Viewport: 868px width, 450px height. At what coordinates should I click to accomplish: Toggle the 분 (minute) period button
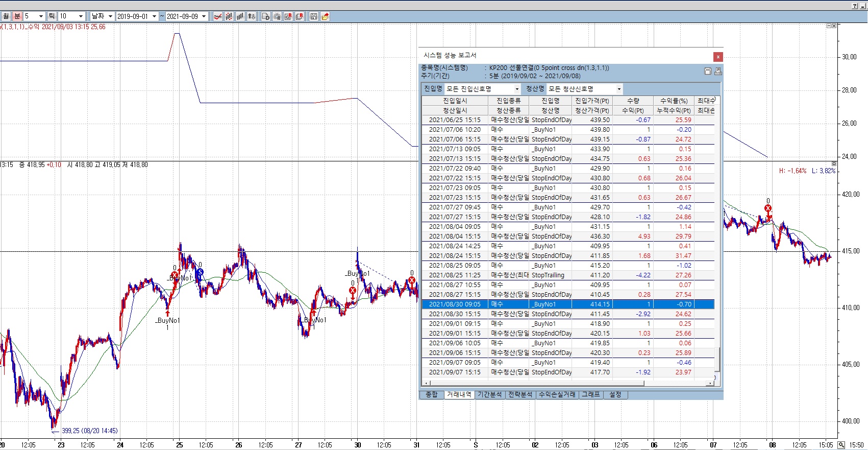(17, 16)
